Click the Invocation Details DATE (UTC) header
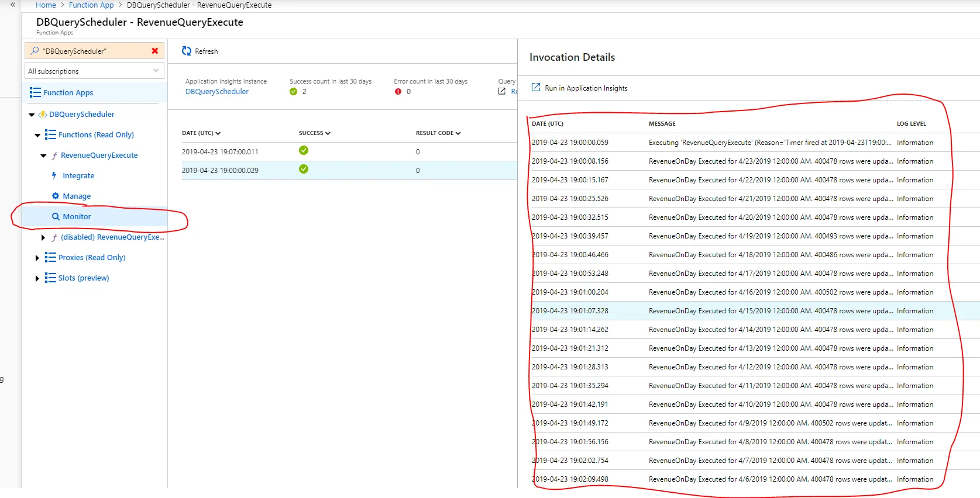 548,124
